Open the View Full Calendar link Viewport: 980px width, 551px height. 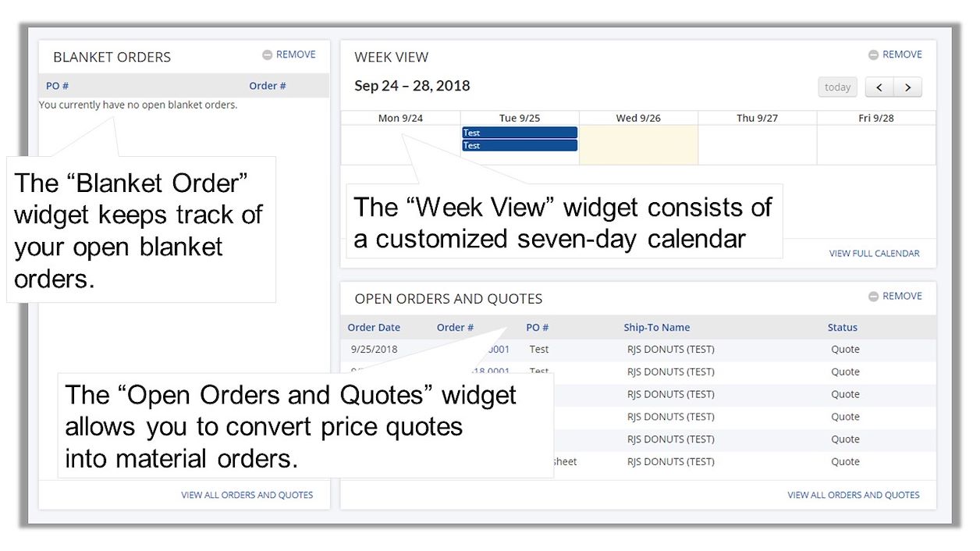pyautogui.click(x=874, y=254)
